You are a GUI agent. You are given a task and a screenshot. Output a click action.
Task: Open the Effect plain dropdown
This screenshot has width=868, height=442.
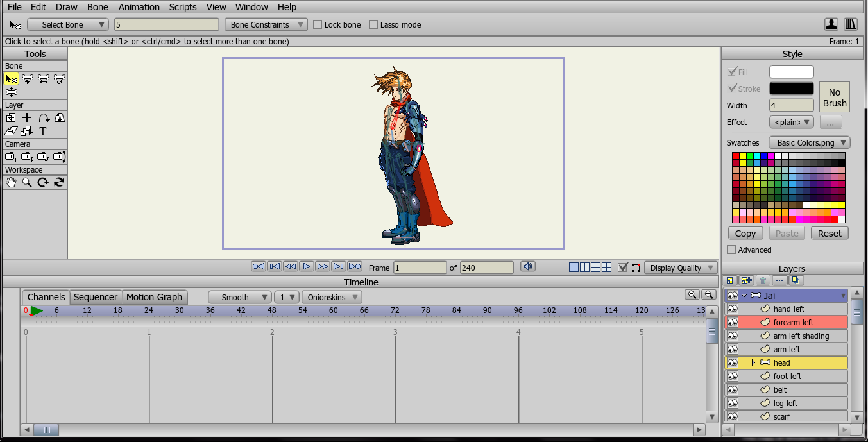coord(792,122)
